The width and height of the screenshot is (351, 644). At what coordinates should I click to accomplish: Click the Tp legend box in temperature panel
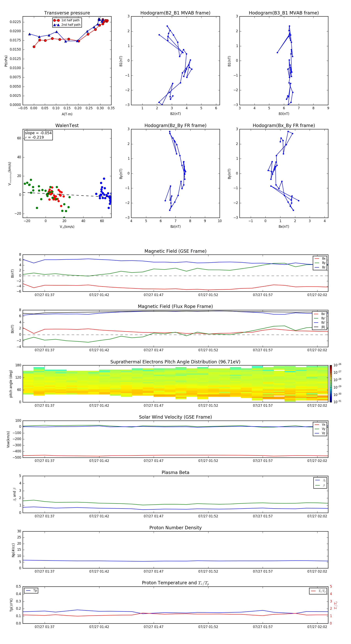point(31,591)
